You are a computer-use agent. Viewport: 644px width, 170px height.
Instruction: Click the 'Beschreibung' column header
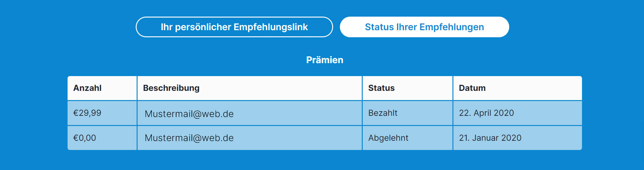171,88
